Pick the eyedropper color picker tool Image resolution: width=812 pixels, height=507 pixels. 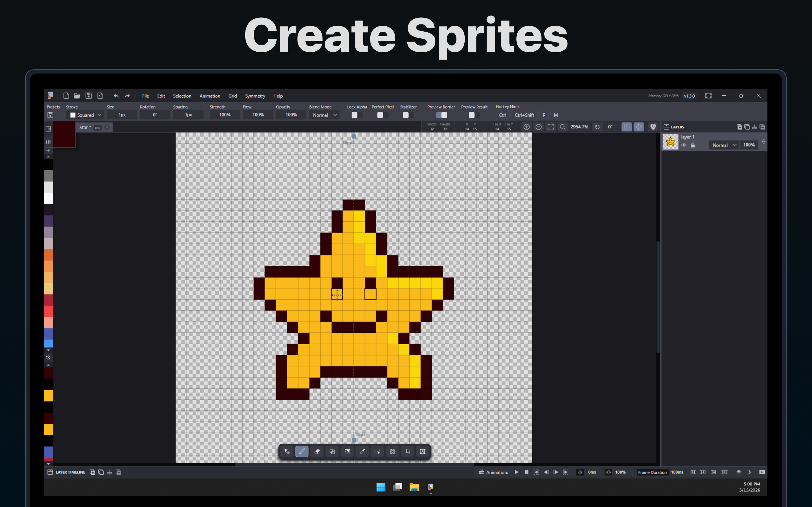[x=362, y=451]
